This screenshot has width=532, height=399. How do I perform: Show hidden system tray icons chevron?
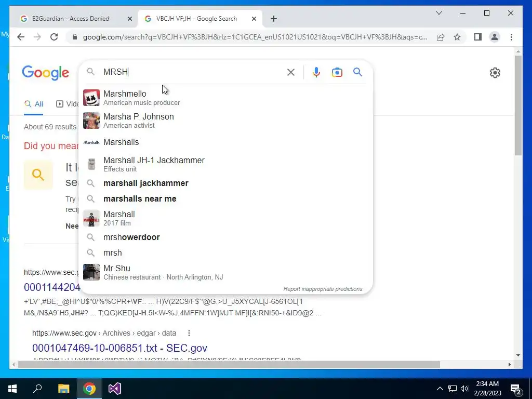click(440, 389)
